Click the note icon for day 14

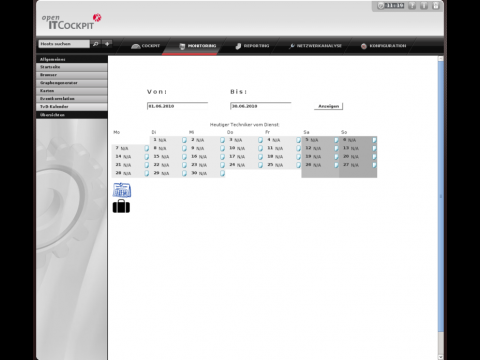click(146, 157)
